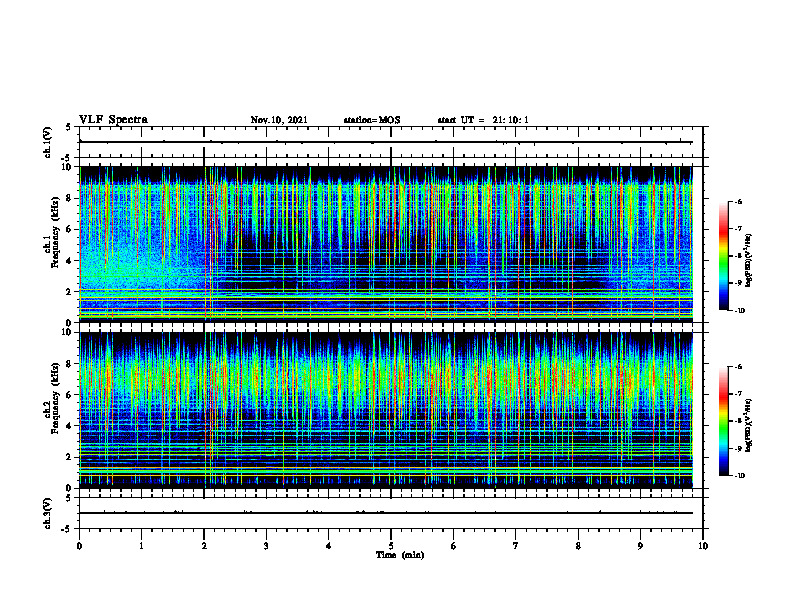Viewport: 792px width, 612px height.
Task: Click the ch.1 spectrogram color scale bar
Action: coord(724,256)
